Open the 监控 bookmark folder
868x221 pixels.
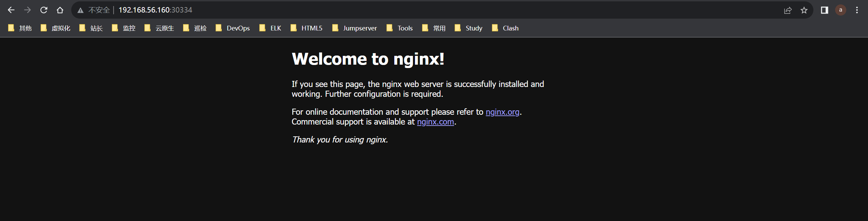tap(124, 28)
